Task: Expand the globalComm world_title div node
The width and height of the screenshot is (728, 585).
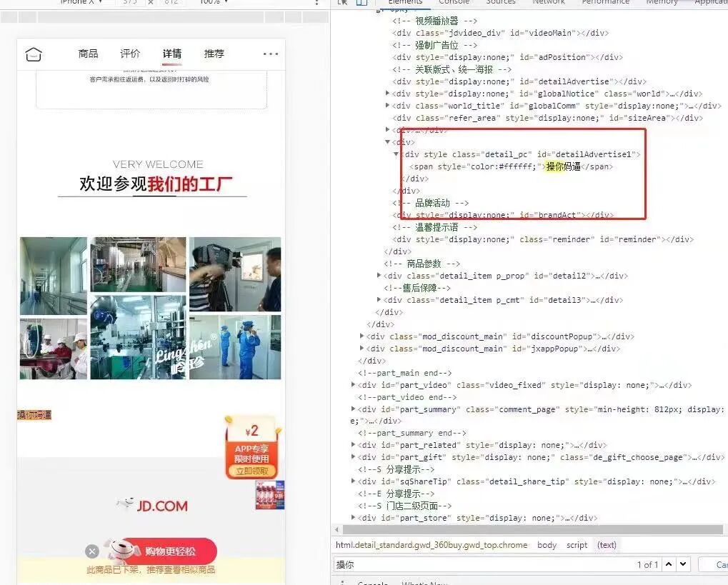Action: pos(388,106)
